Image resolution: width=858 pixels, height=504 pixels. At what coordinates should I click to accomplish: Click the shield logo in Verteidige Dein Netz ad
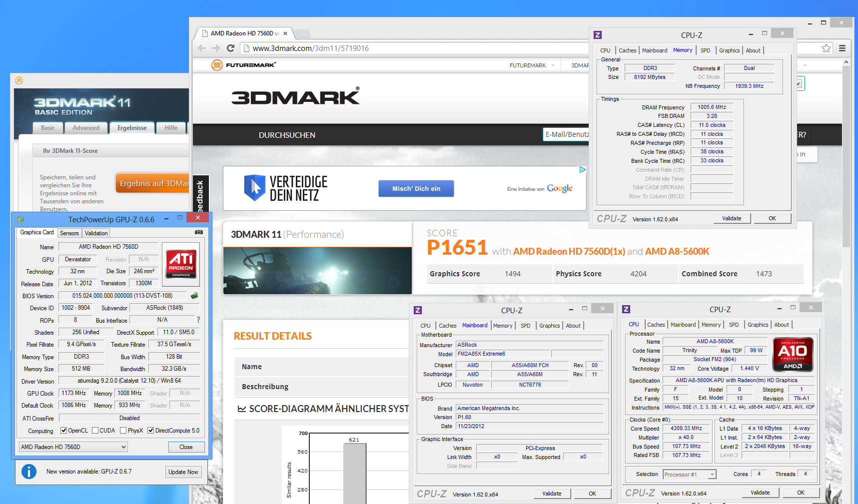coord(254,188)
